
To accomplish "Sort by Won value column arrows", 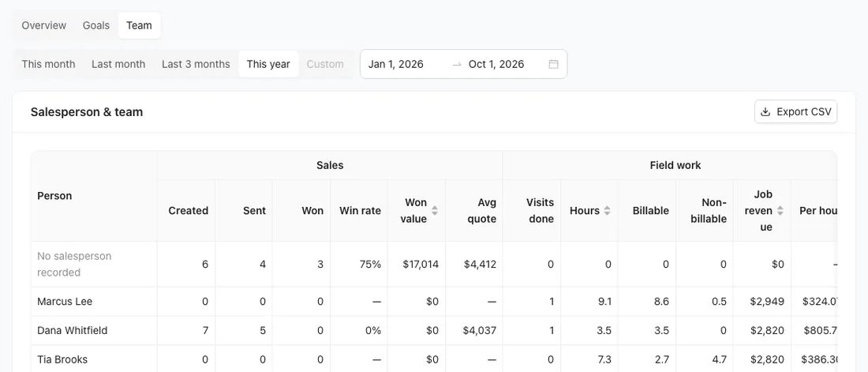I will coord(435,211).
